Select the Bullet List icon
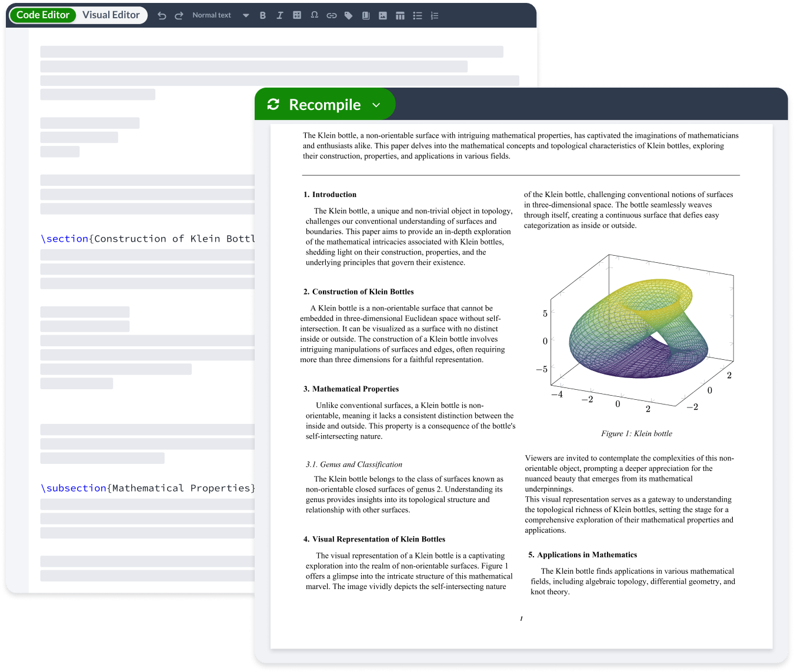Image resolution: width=794 pixels, height=672 pixels. [417, 15]
